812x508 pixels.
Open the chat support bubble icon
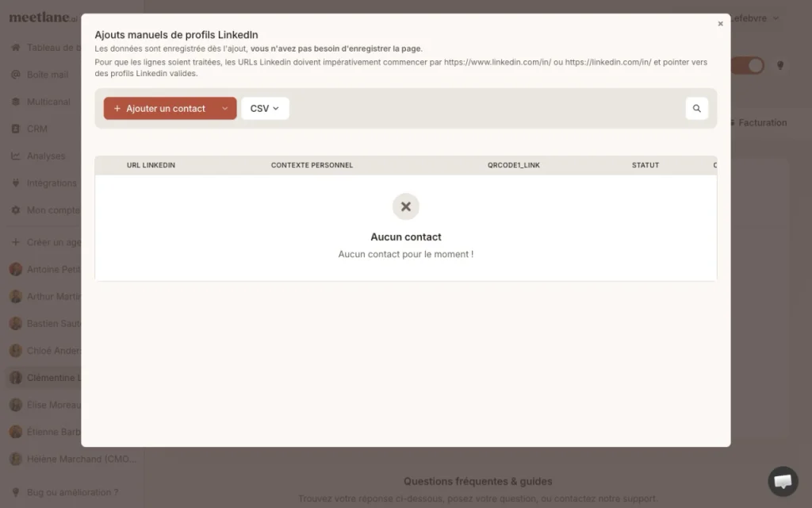click(x=783, y=482)
